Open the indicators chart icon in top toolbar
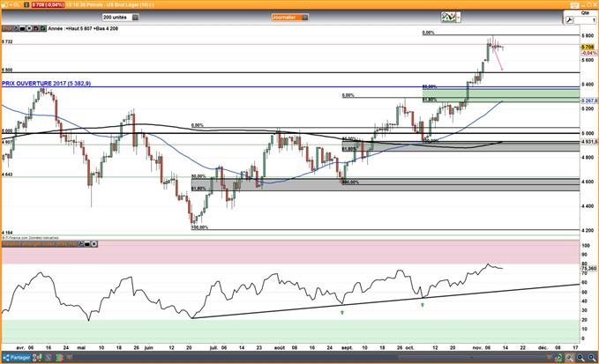 [x=448, y=17]
